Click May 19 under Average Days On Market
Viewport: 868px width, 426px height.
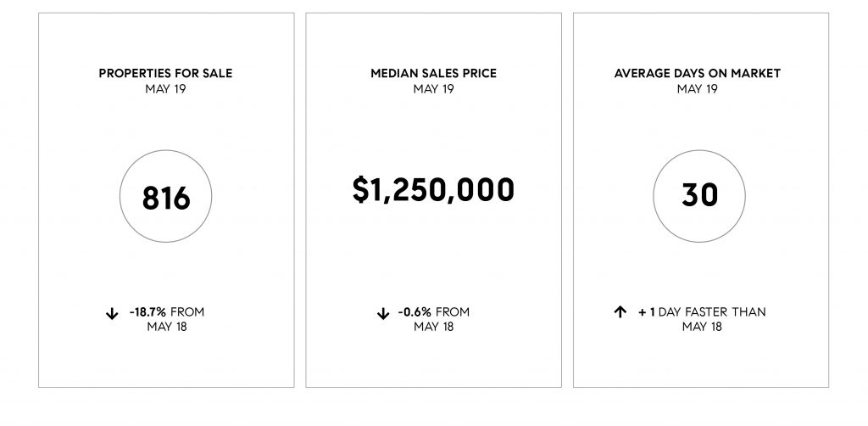point(698,88)
